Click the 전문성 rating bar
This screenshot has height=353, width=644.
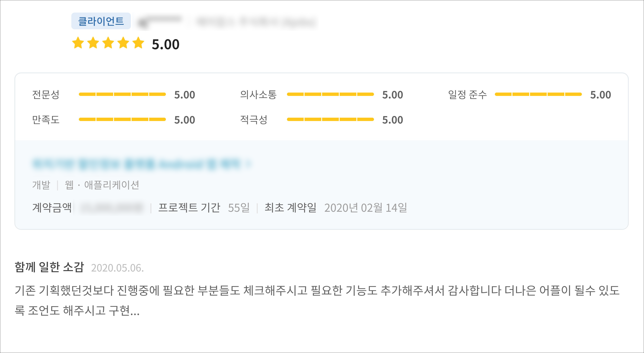[122, 94]
